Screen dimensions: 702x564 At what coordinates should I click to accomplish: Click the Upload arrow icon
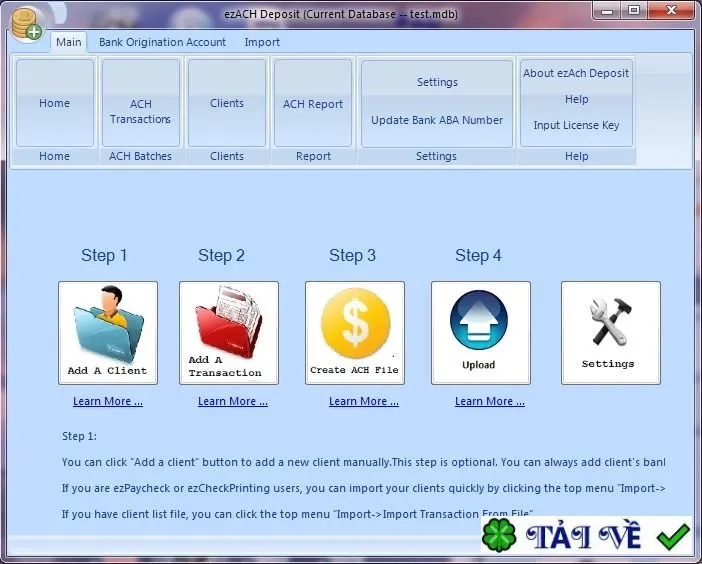click(x=481, y=333)
